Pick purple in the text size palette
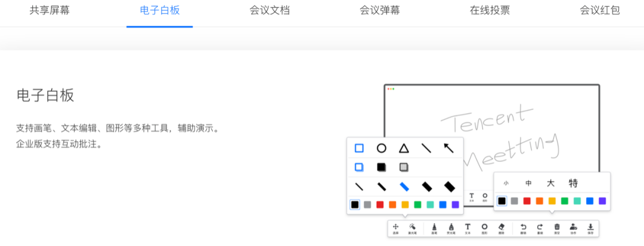This screenshot has height=246, width=644. tap(602, 201)
